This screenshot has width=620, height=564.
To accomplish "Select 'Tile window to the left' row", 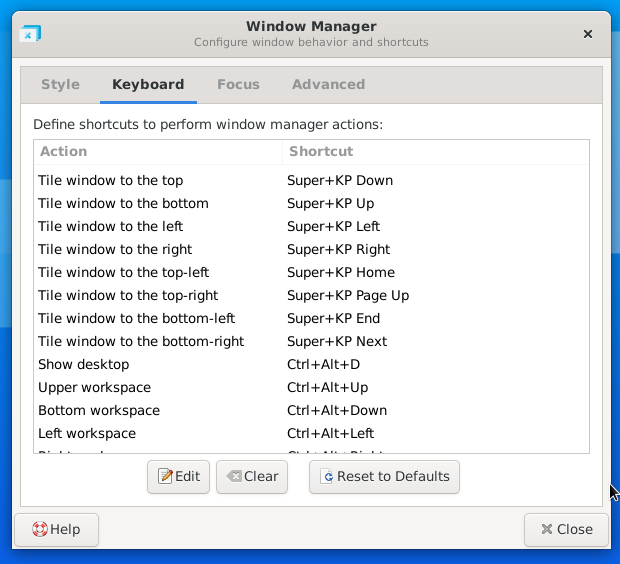I will (312, 227).
